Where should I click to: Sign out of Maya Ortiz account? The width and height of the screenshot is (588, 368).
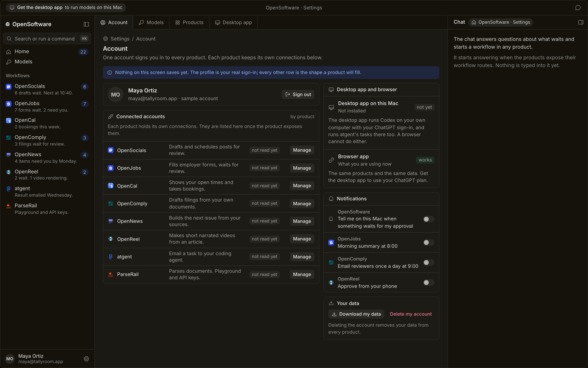click(x=298, y=94)
